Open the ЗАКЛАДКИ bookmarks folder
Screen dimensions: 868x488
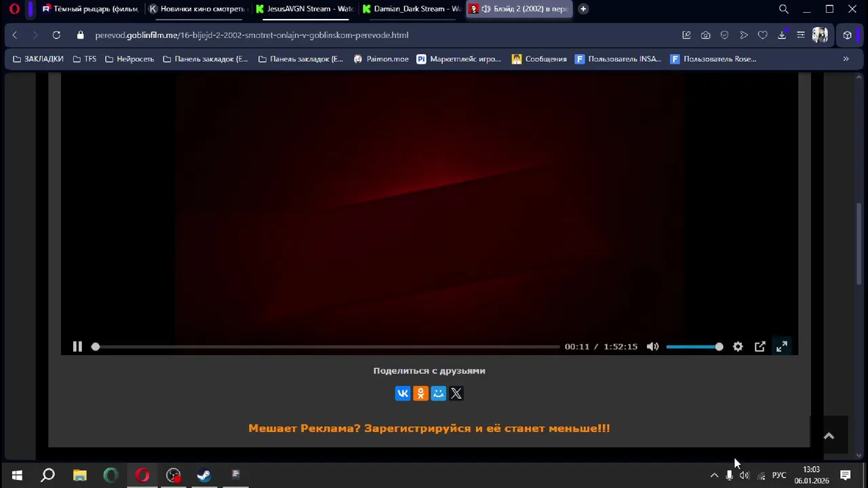[x=38, y=59]
